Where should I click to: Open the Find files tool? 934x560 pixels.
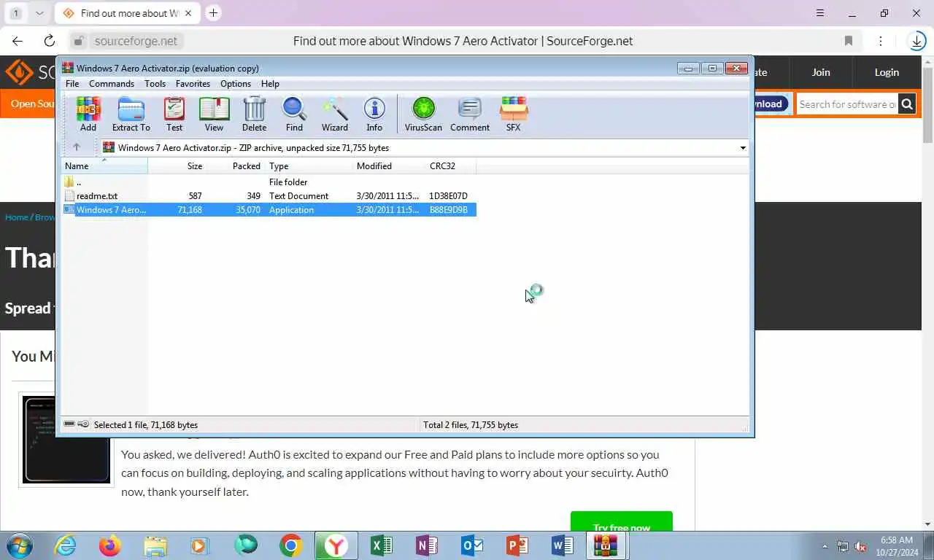(294, 114)
